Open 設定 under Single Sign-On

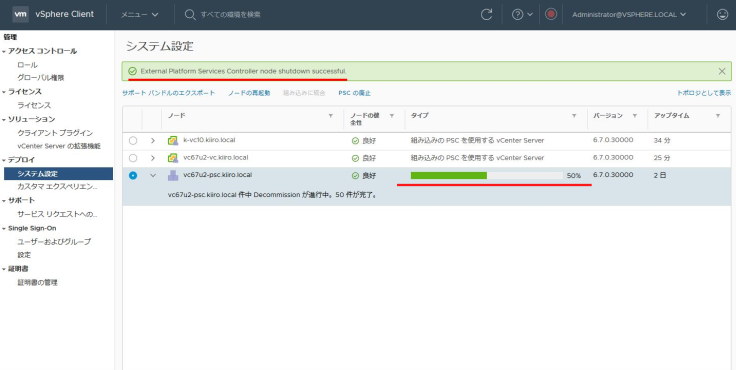tap(24, 255)
